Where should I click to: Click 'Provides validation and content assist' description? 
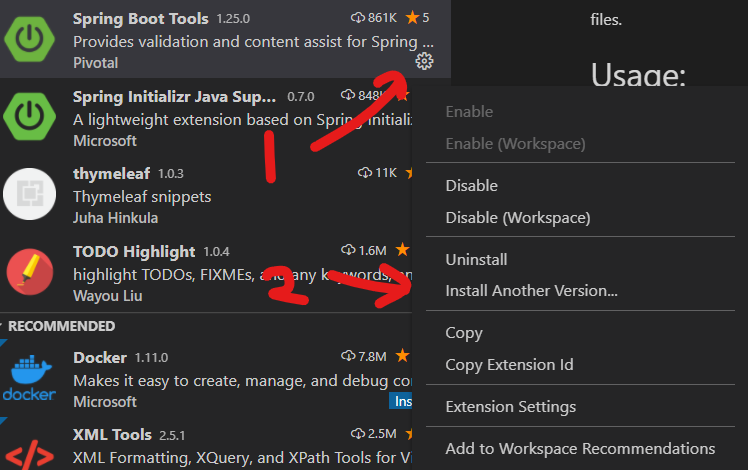point(253,42)
